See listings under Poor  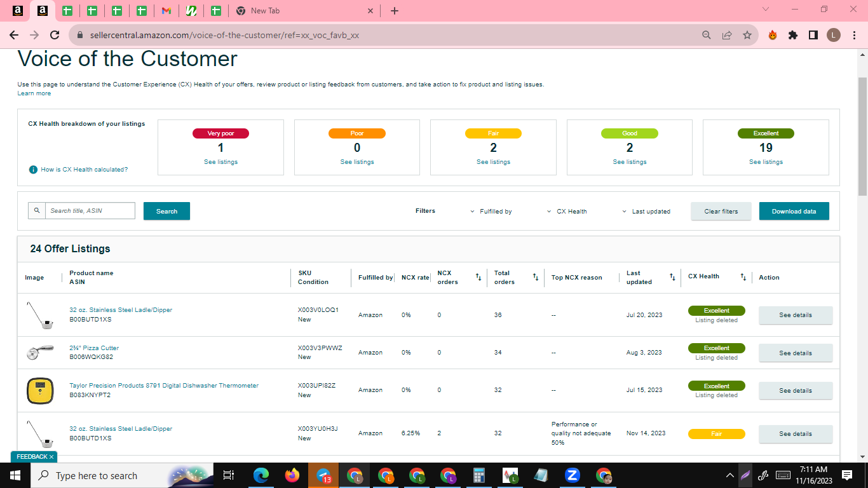pos(357,162)
